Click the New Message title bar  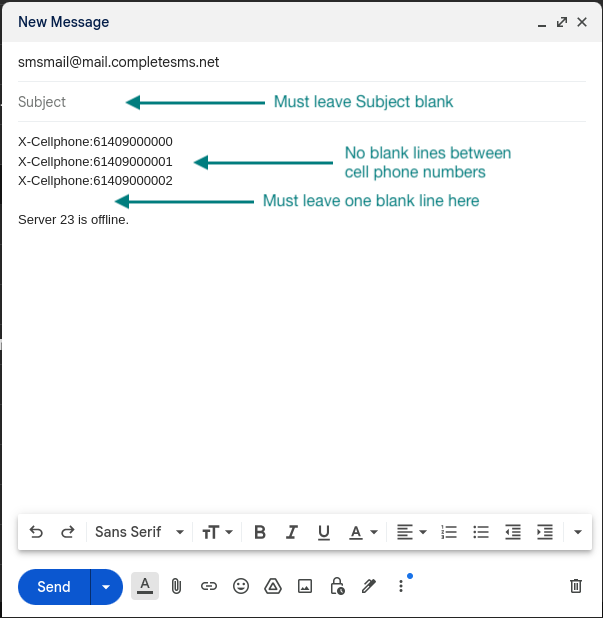click(302, 22)
